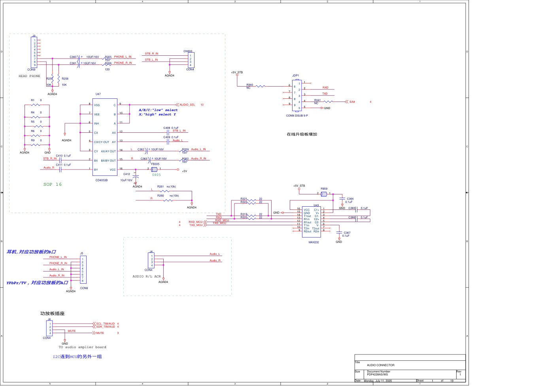Viewport: 555px width, 392px height.
Task: Select resistor R5 label
Action: (33, 122)
